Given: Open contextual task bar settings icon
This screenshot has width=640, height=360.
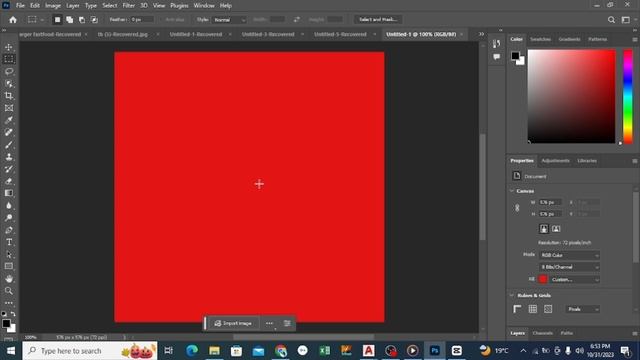Looking at the screenshot, I should [287, 323].
